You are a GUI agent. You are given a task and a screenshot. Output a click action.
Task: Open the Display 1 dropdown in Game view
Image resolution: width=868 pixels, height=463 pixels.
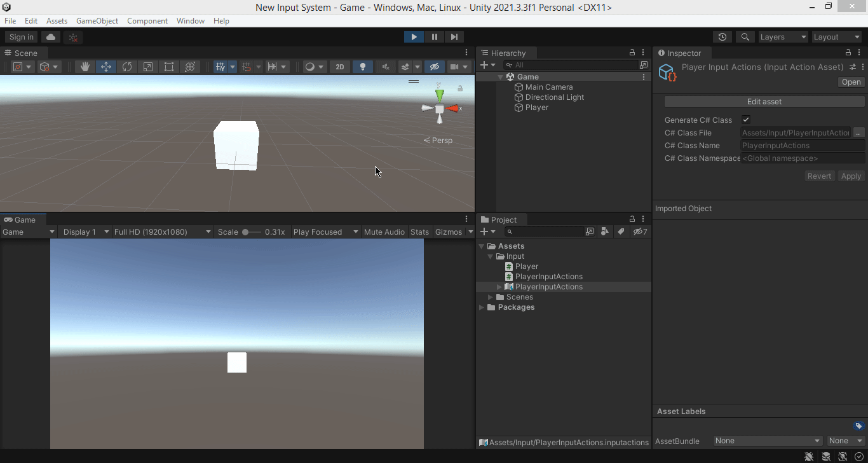(85, 231)
